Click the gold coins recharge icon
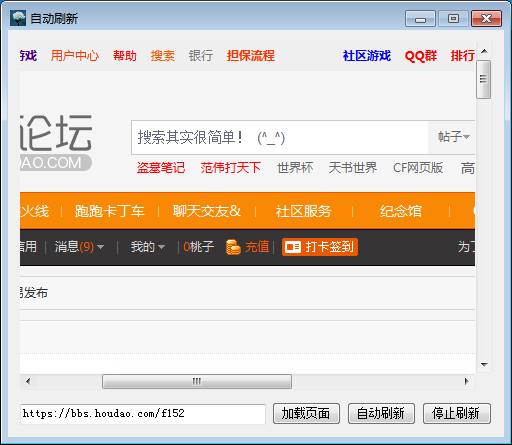The width and height of the screenshot is (512, 445). [x=233, y=247]
